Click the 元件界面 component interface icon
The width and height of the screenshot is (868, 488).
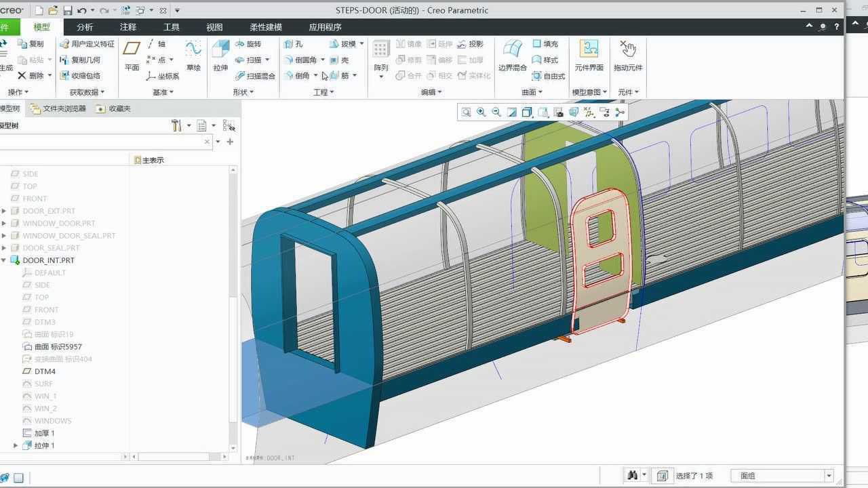pyautogui.click(x=589, y=56)
